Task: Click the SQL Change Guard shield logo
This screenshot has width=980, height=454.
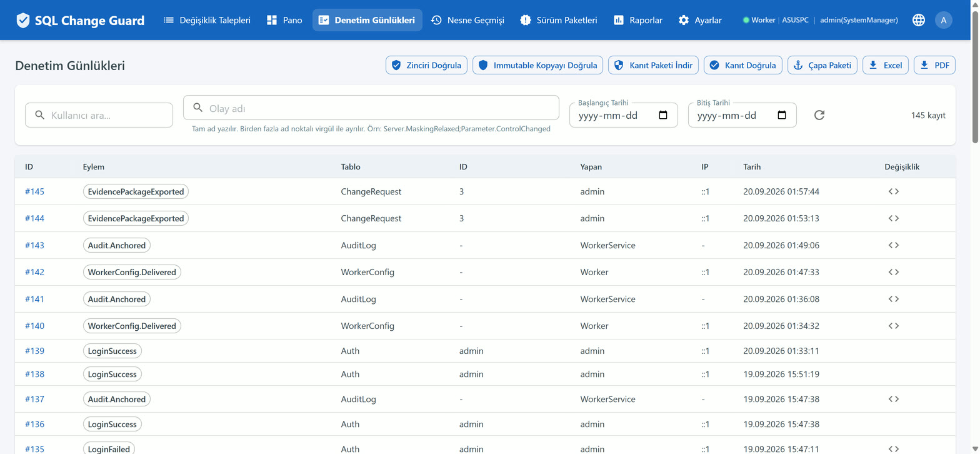Action: click(23, 20)
